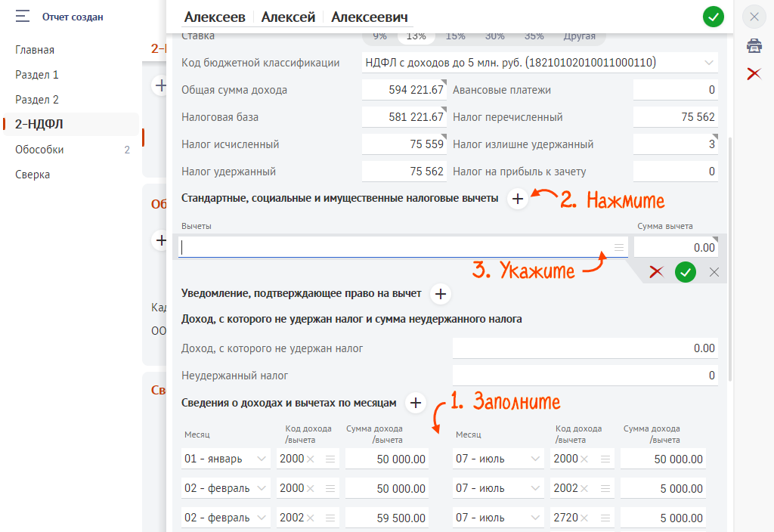Viewport: 774px width, 532px height.
Task: Select the 15% tax rate option
Action: 455,36
